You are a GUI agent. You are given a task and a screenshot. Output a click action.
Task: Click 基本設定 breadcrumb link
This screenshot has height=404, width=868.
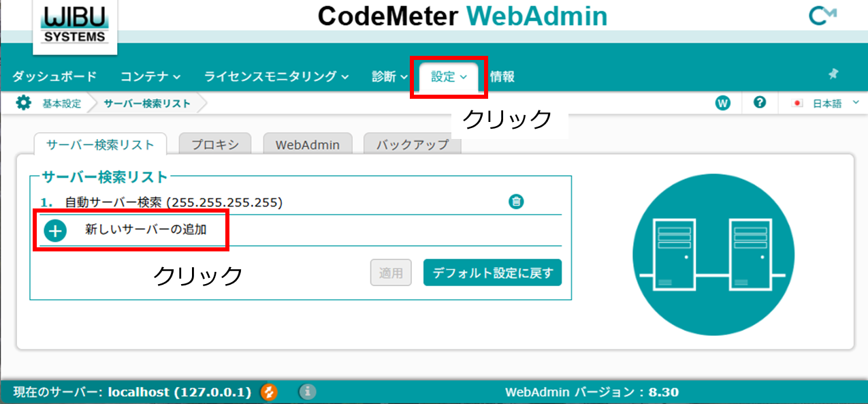pyautogui.click(x=61, y=104)
